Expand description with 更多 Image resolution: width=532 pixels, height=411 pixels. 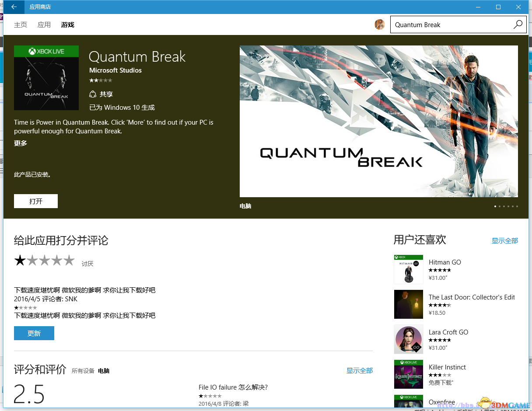[x=21, y=143]
